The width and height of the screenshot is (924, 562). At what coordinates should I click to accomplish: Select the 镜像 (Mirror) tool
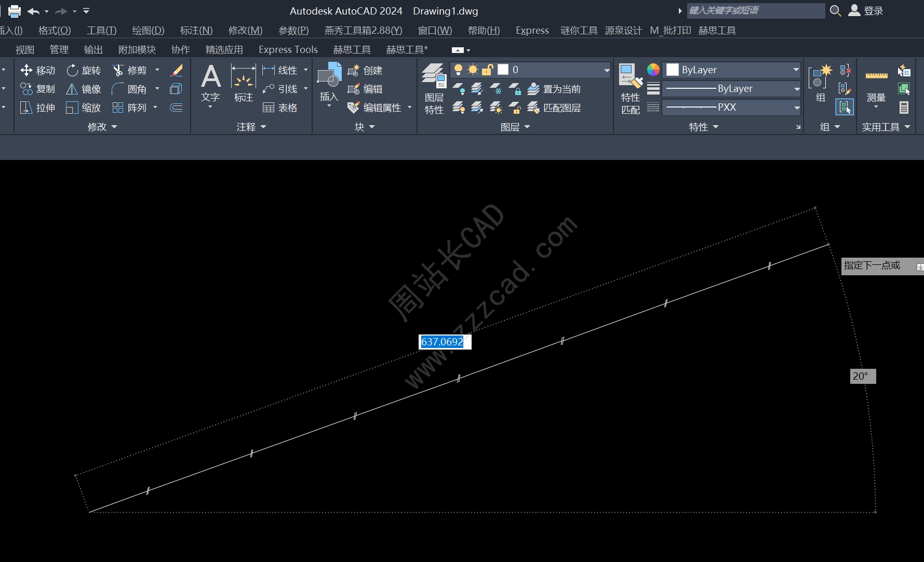click(x=84, y=89)
